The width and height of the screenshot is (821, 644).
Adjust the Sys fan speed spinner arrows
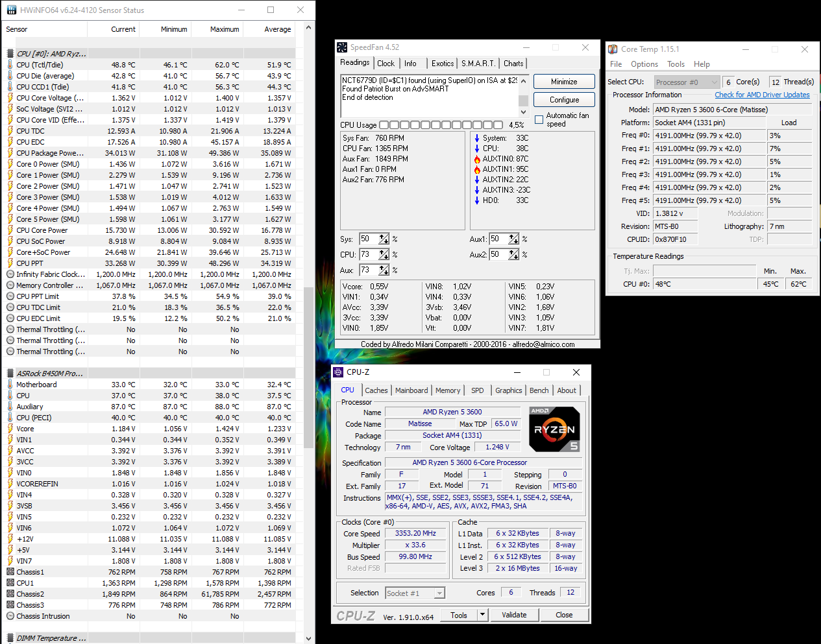384,239
